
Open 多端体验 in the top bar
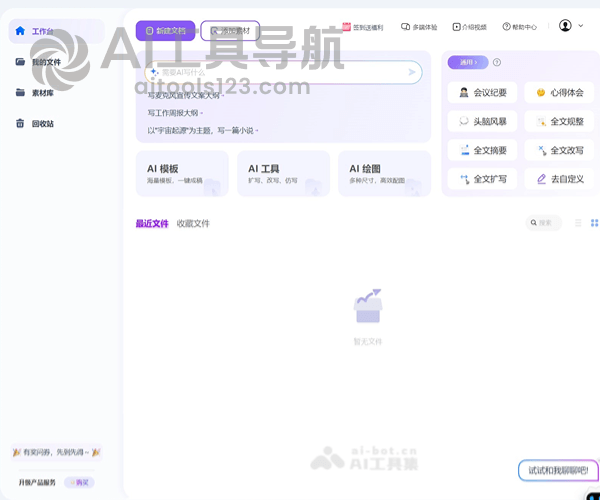[x=419, y=27]
